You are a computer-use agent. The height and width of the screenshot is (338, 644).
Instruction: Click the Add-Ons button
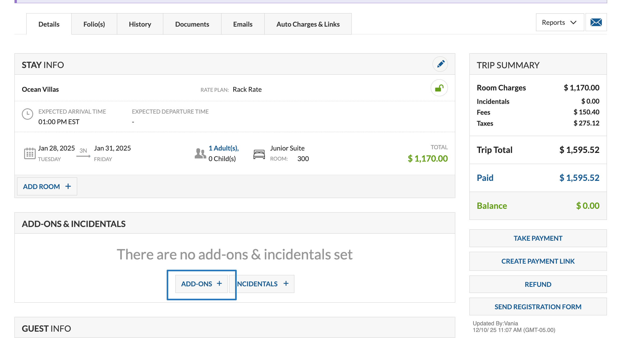pos(201,284)
